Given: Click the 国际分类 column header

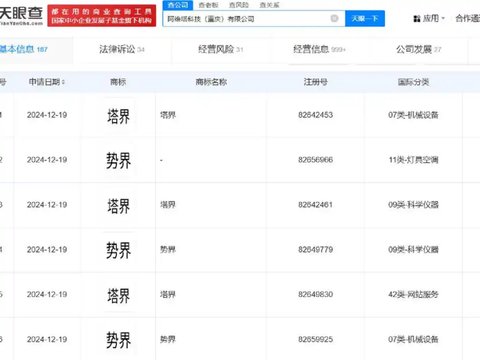Looking at the screenshot, I should (413, 82).
